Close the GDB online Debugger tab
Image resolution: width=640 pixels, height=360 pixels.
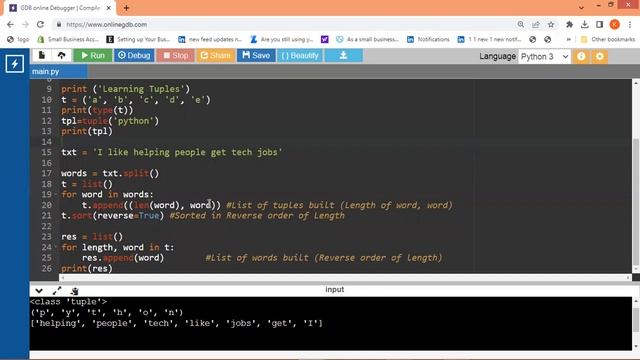pos(109,8)
